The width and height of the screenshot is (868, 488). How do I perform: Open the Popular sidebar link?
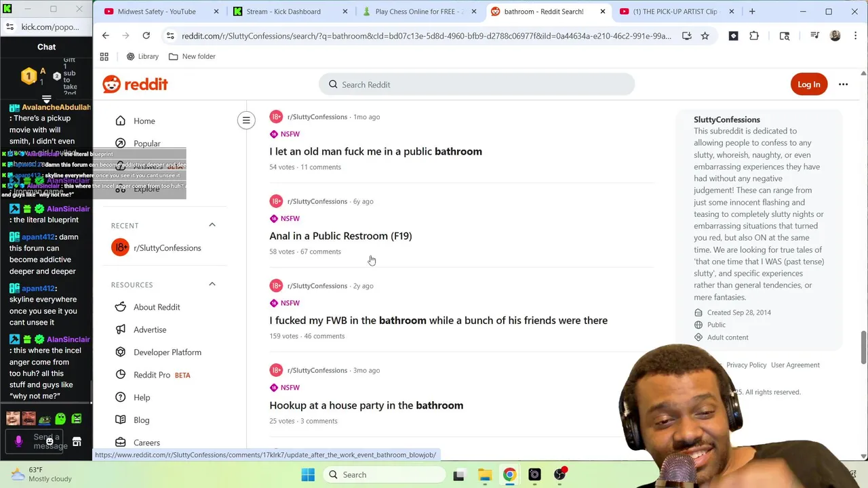(x=146, y=143)
